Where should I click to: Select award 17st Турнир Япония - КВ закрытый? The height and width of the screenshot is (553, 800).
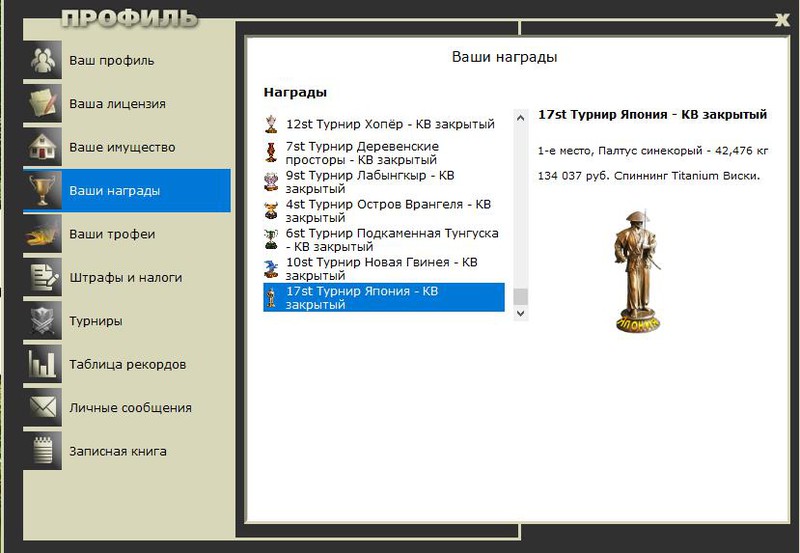(384, 297)
